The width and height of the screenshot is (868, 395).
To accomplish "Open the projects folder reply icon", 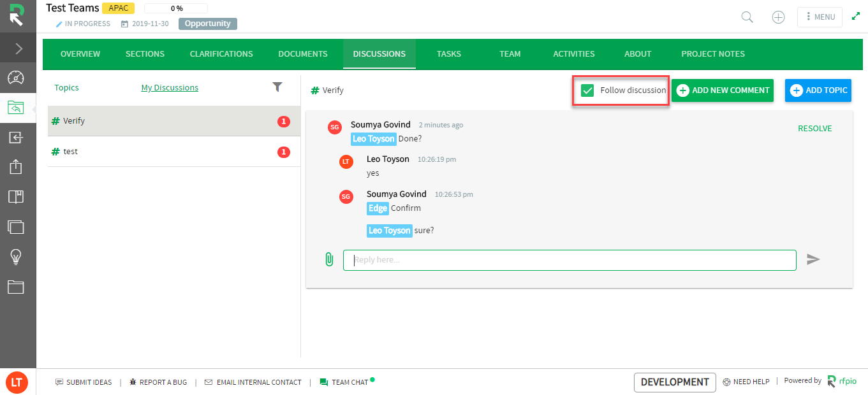I will (x=16, y=107).
